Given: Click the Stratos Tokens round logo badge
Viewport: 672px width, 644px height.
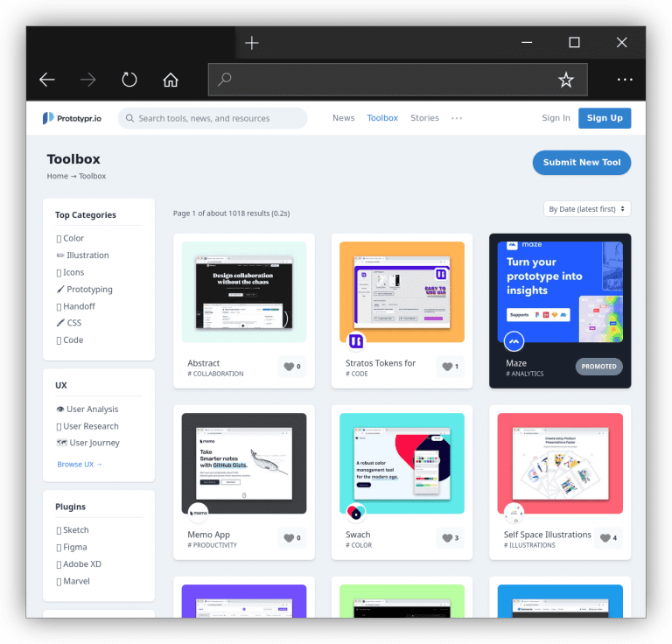Looking at the screenshot, I should (356, 341).
